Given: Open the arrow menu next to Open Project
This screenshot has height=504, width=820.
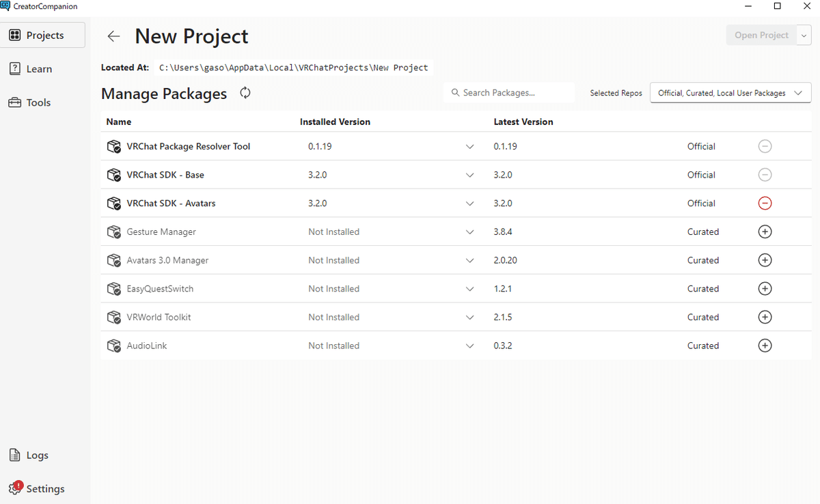Looking at the screenshot, I should click(x=804, y=36).
